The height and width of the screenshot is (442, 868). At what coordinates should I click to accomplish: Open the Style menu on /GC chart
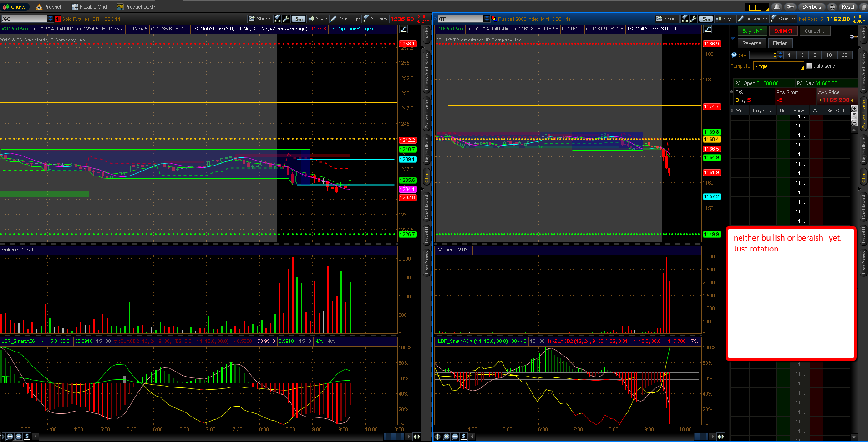(318, 19)
